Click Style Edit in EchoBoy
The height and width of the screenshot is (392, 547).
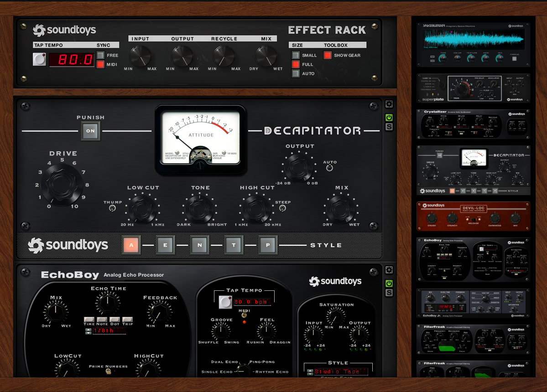click(x=337, y=377)
